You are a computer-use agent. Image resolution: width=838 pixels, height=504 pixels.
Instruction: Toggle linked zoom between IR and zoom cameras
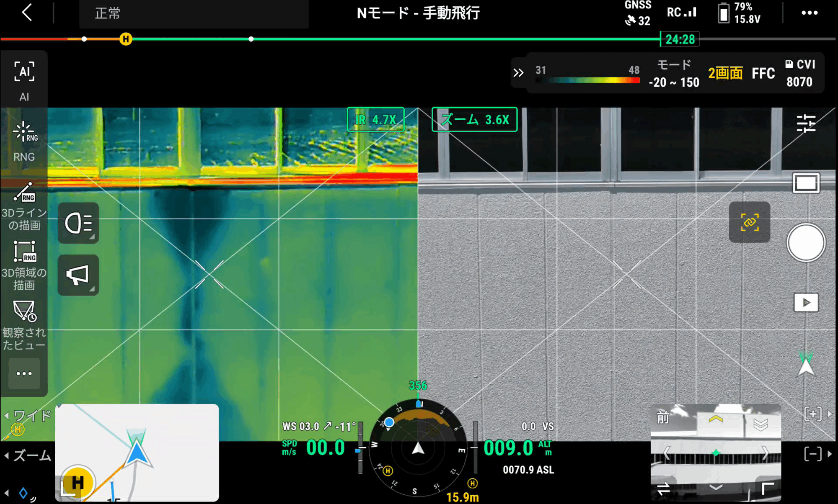click(x=750, y=222)
